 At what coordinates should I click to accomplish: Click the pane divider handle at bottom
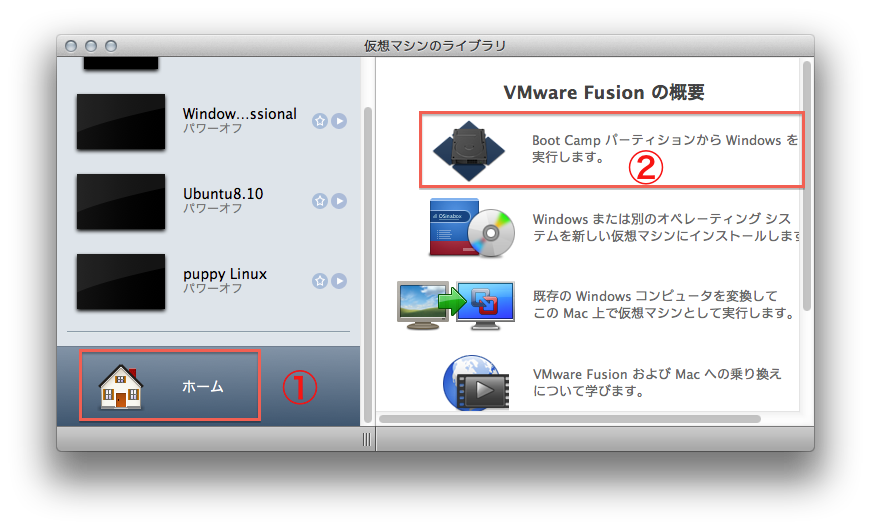pos(367,439)
